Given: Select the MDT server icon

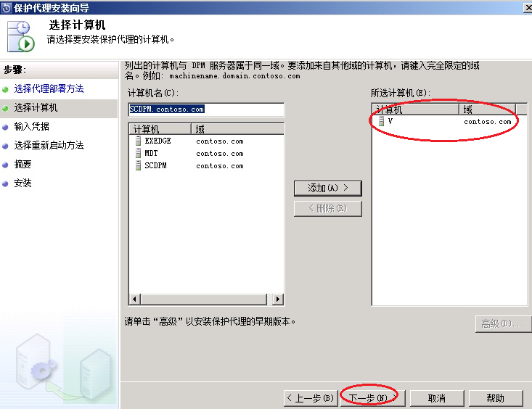Looking at the screenshot, I should [138, 153].
